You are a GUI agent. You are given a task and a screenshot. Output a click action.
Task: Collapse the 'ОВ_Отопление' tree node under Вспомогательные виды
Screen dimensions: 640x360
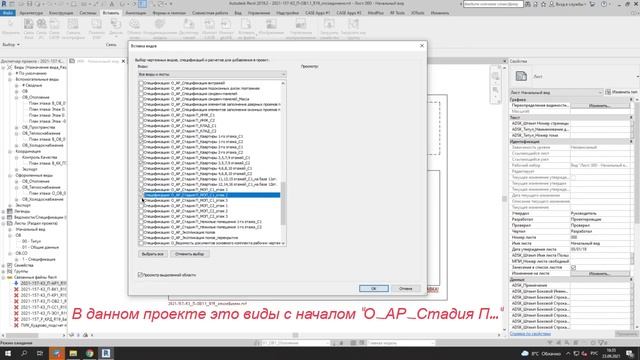pyautogui.click(x=16, y=97)
